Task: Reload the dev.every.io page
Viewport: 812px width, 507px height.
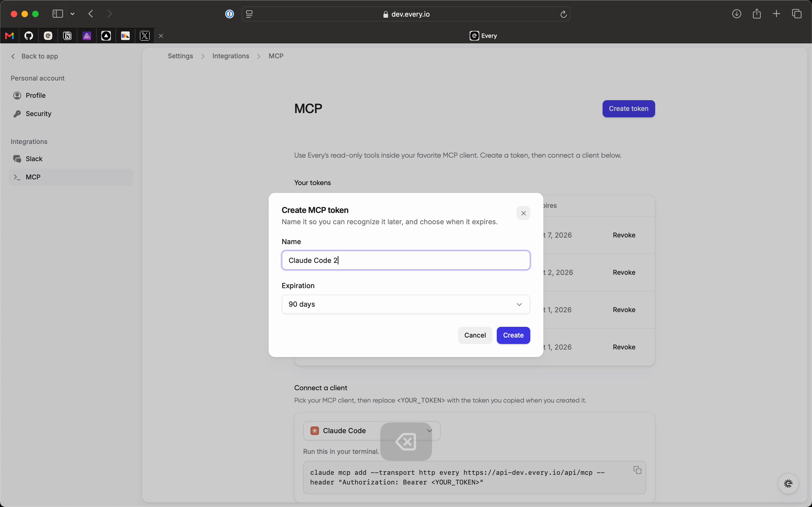Action: [563, 14]
